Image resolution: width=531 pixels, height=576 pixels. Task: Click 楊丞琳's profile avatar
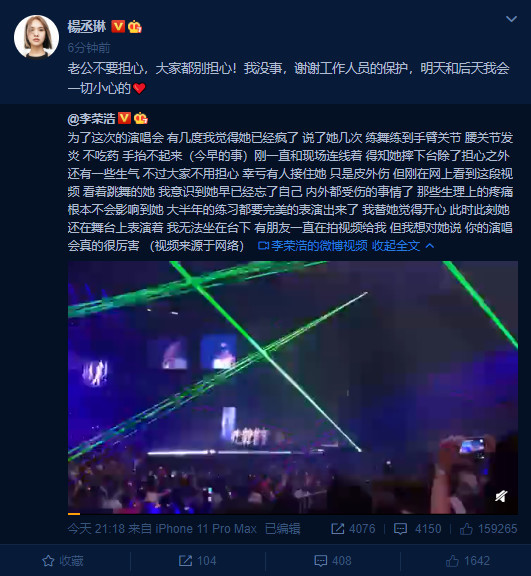[x=36, y=37]
